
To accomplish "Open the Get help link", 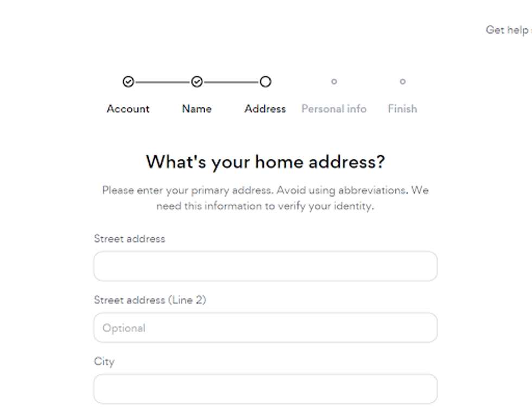I will tap(507, 30).
